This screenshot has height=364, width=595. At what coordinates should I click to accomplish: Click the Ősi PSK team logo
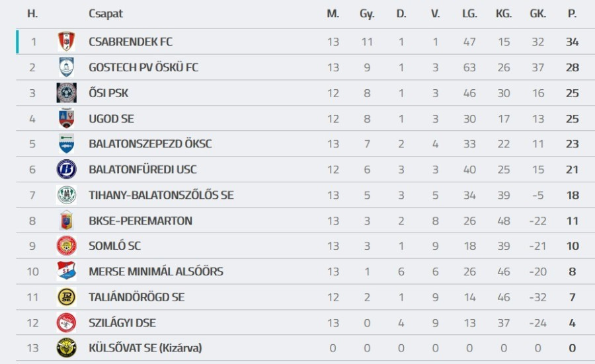coord(66,93)
